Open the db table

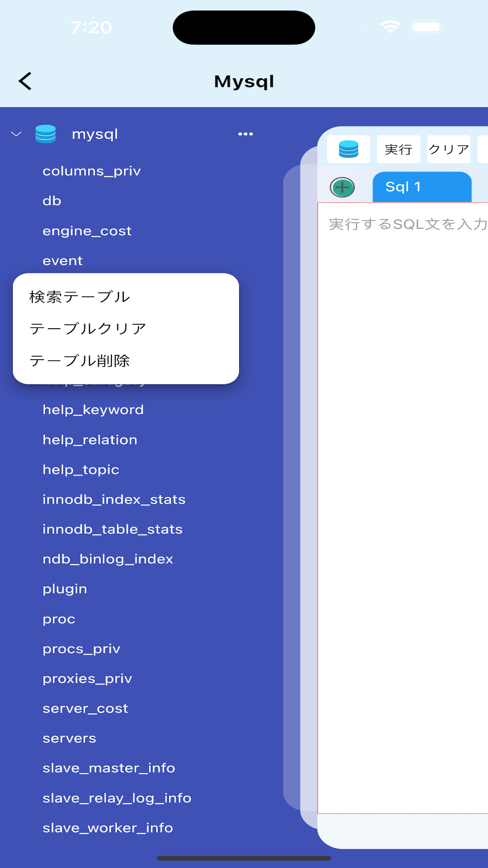[52, 201]
